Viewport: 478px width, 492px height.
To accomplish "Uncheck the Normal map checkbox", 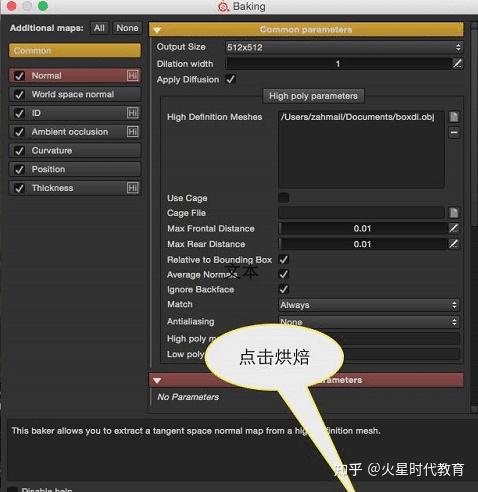I will 19,76.
